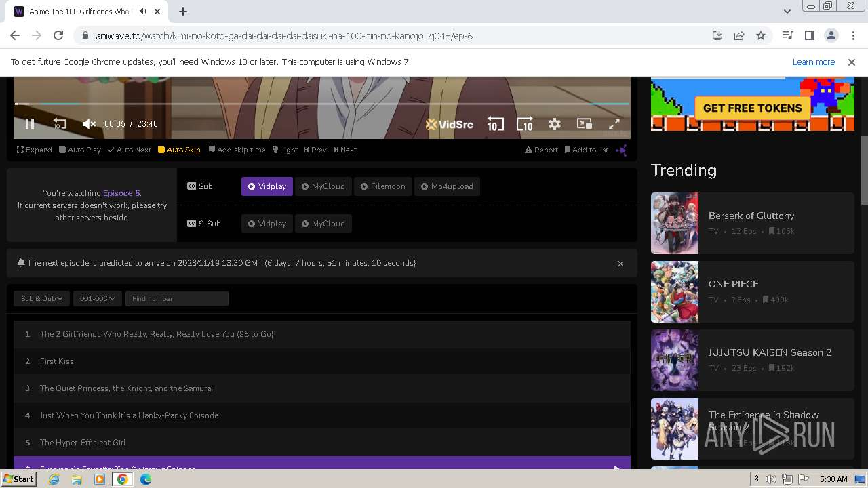Toggle Auto Play option

(80, 150)
